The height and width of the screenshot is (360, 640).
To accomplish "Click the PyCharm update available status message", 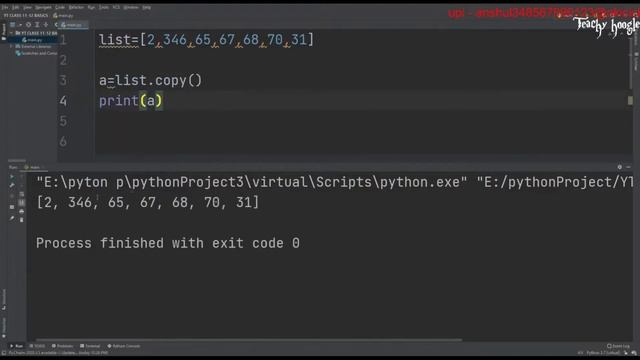I will click(58, 353).
